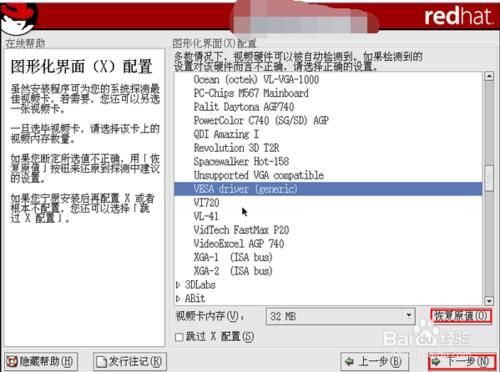Viewport: 500px width, 372px height.
Task: Expand the ABit tree node
Action: point(178,299)
